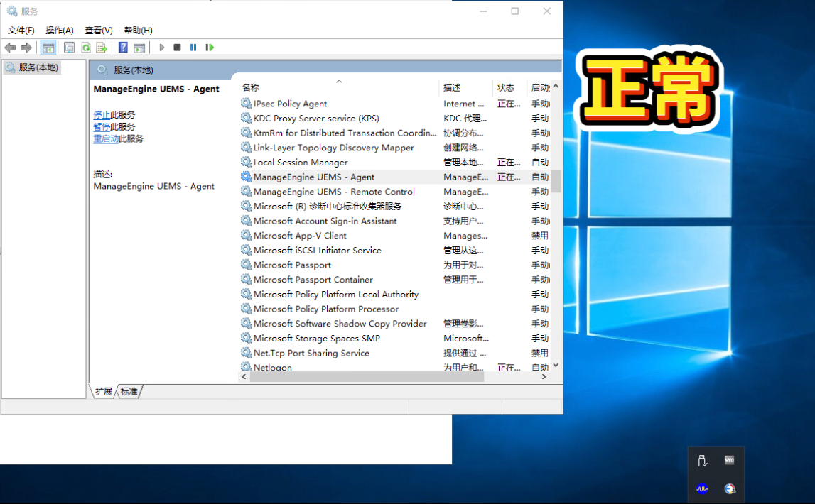
Task: Select KtmRm for Distributed Transaction Coordinator row
Action: click(x=395, y=133)
